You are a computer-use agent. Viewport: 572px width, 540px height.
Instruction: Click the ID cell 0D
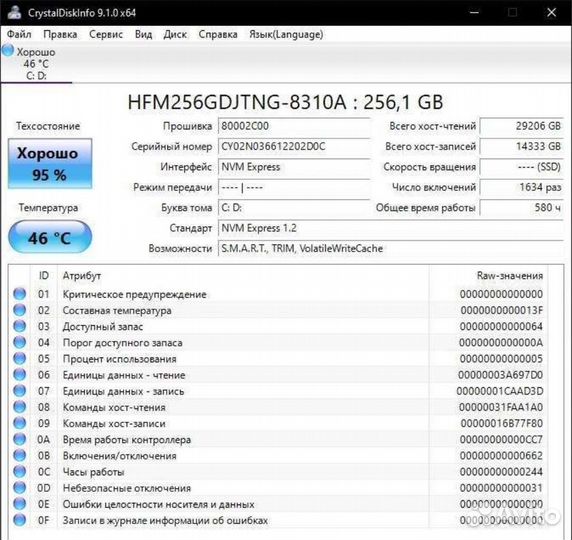[43, 488]
